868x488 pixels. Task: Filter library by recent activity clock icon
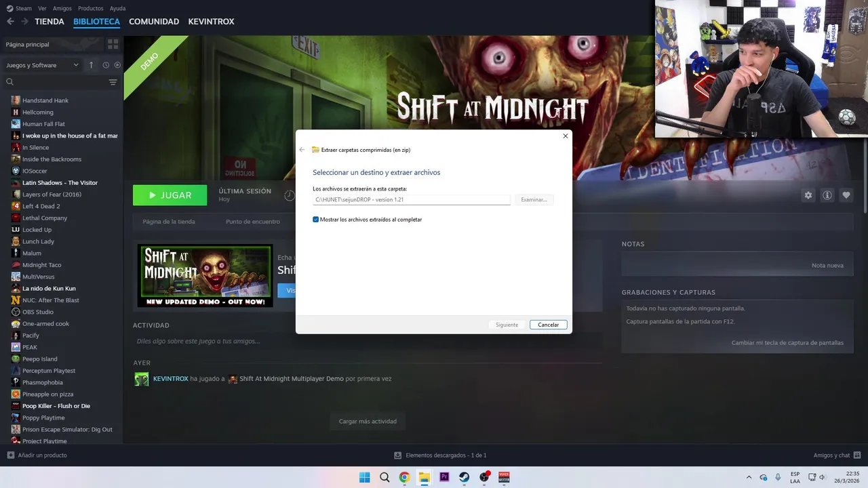tap(106, 65)
